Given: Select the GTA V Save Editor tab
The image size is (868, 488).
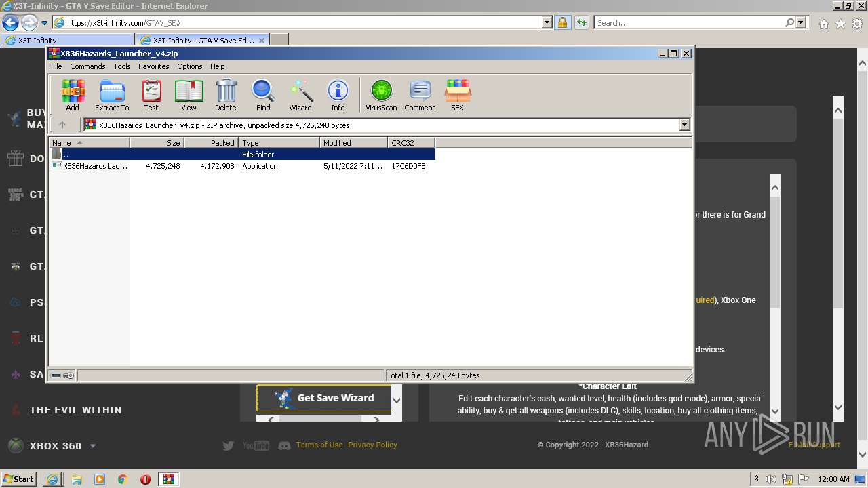Looking at the screenshot, I should (x=202, y=40).
